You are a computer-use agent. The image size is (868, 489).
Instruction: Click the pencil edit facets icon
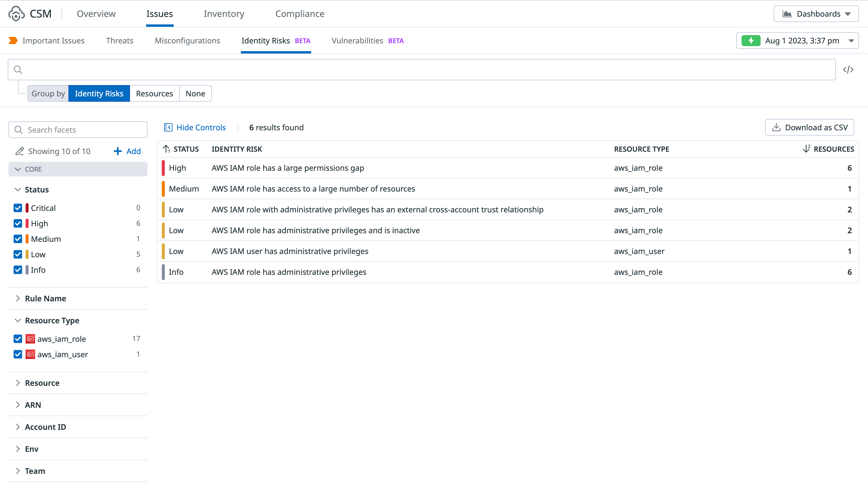[20, 151]
